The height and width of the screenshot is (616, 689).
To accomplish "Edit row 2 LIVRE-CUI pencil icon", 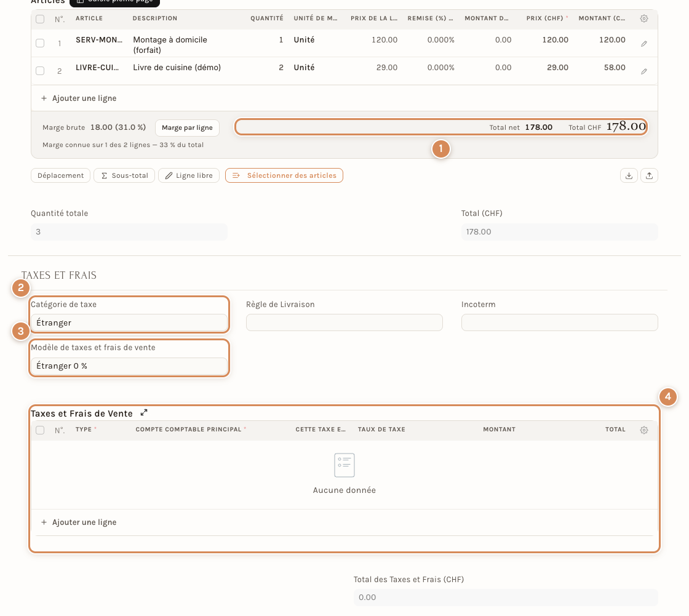I will tap(643, 71).
